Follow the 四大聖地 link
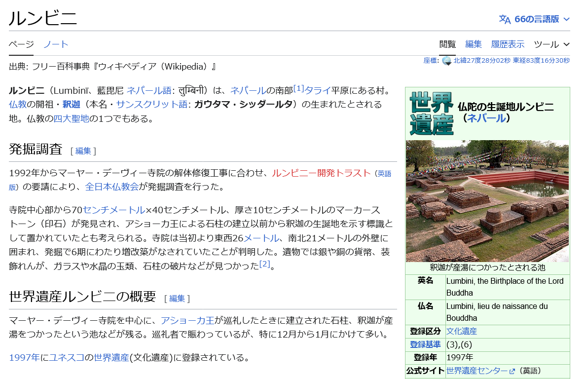This screenshot has width=588, height=379. (x=71, y=118)
